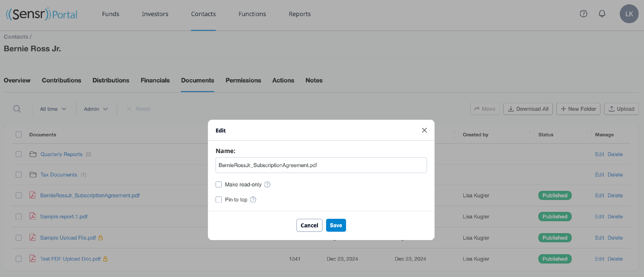Select checkbox for Sample.report.1.pdf
The image size is (644, 277).
19,216
